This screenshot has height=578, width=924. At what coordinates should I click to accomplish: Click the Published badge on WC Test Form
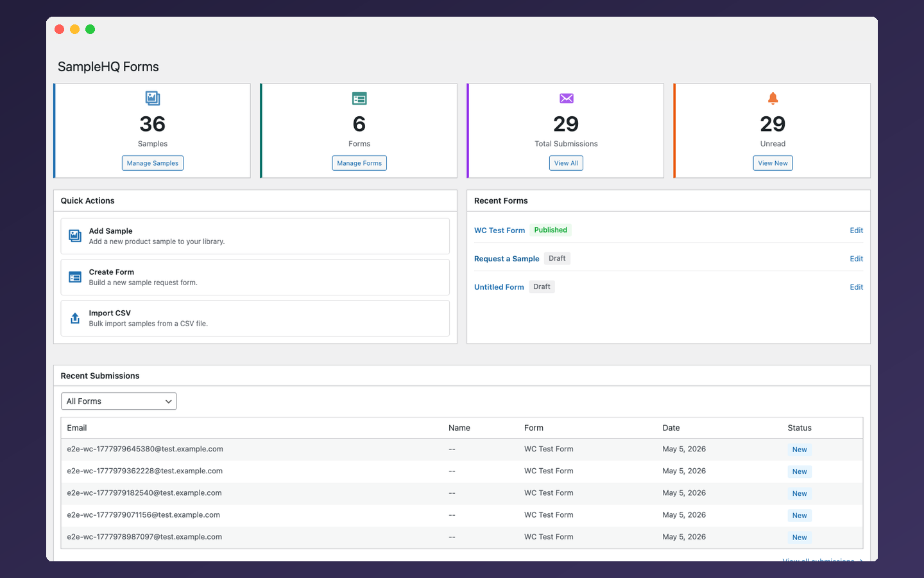pos(551,230)
